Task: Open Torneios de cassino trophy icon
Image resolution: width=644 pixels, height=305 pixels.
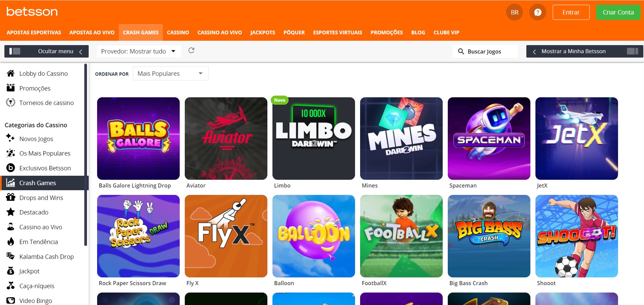Action: pos(11,103)
